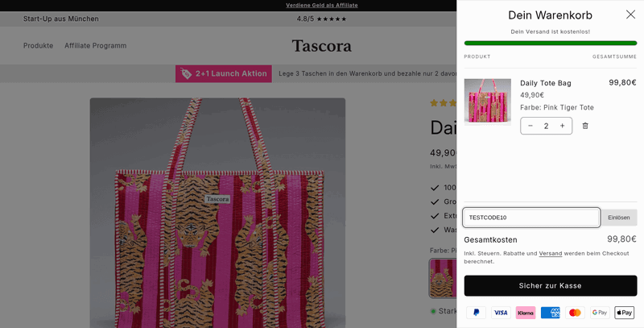Select the Apple Pay payment icon
Image resolution: width=644 pixels, height=328 pixels.
tap(625, 313)
